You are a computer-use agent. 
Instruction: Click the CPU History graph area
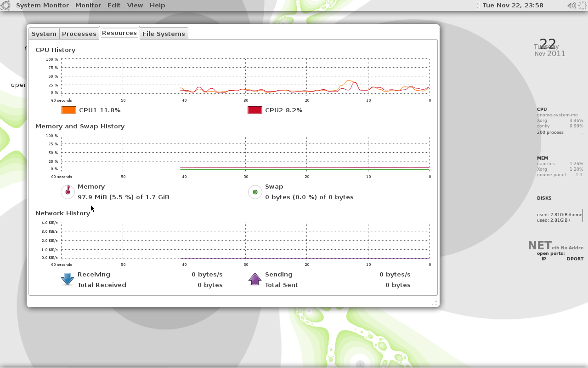[246, 78]
